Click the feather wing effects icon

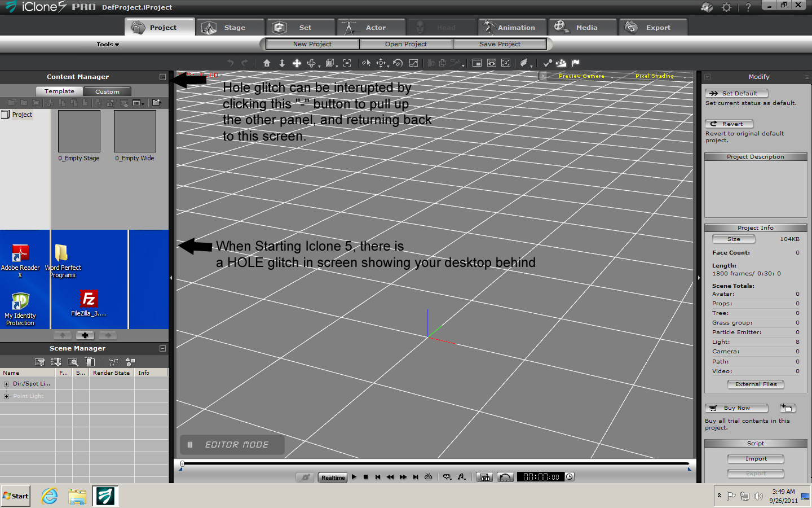pyautogui.click(x=524, y=63)
